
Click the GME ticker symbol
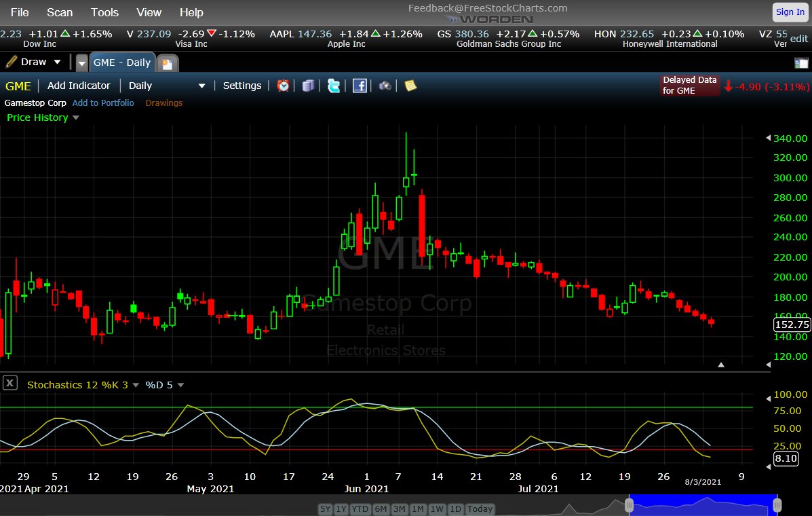pyautogui.click(x=18, y=86)
